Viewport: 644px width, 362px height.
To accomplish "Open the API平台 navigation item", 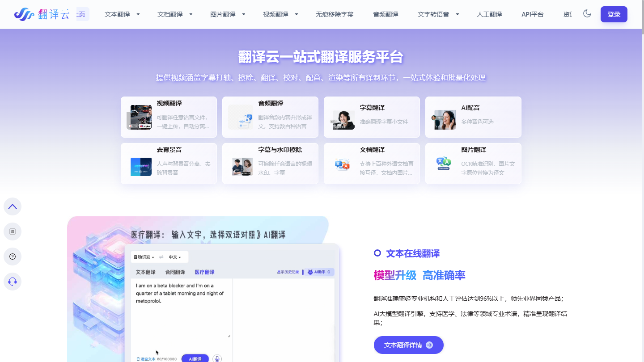I will point(533,14).
